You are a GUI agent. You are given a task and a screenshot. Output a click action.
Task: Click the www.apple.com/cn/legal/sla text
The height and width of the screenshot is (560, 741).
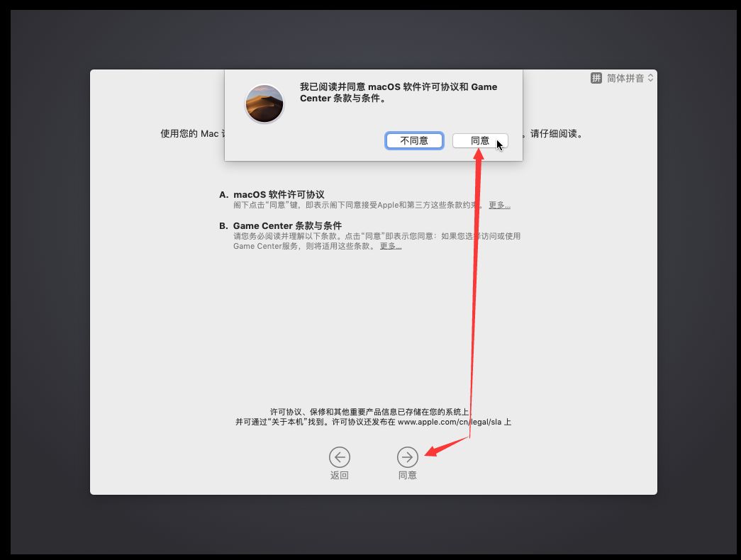click(450, 422)
